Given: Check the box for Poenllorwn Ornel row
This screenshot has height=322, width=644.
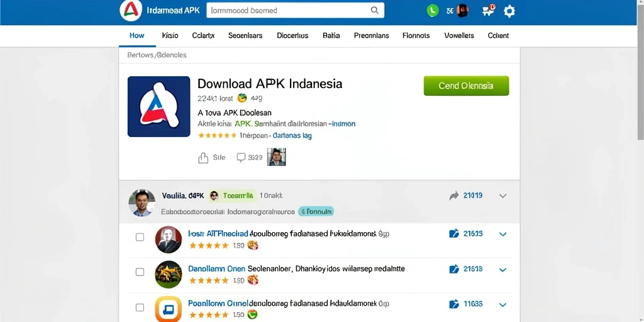Looking at the screenshot, I should (x=140, y=307).
